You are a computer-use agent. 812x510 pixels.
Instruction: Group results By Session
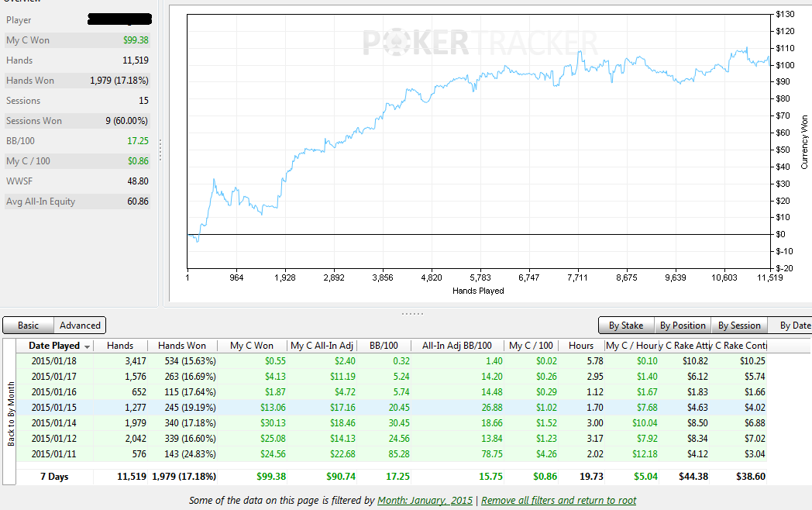[x=739, y=326]
